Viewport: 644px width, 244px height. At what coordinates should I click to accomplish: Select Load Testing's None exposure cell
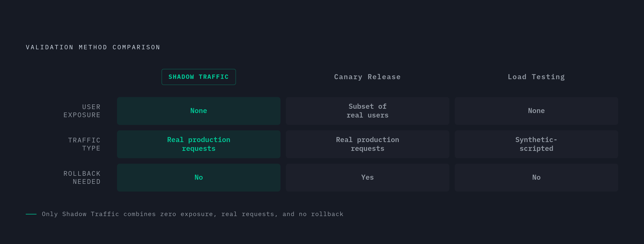pos(536,111)
